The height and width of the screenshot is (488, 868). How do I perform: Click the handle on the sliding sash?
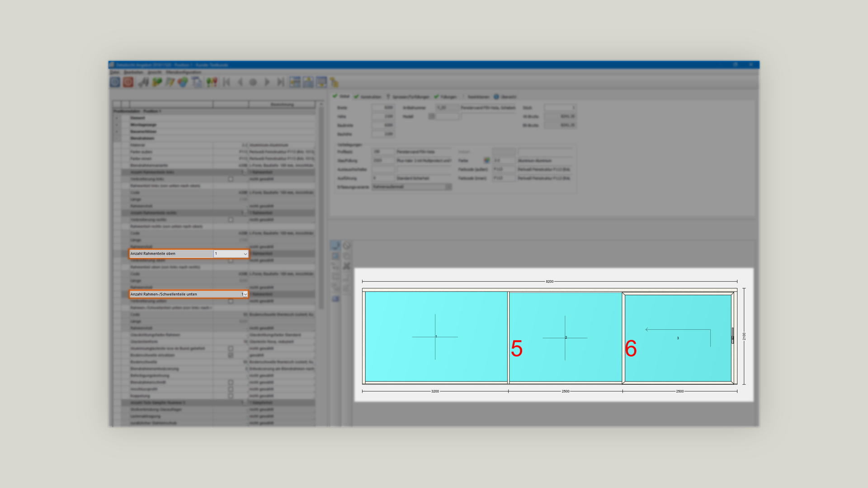[x=733, y=336]
